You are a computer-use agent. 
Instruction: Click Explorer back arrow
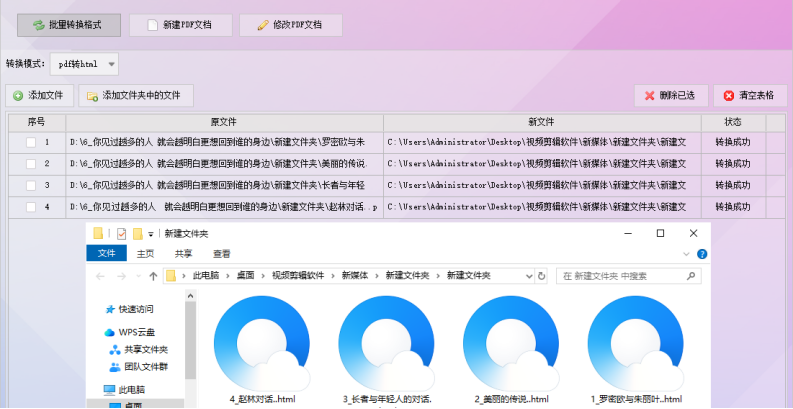100,276
